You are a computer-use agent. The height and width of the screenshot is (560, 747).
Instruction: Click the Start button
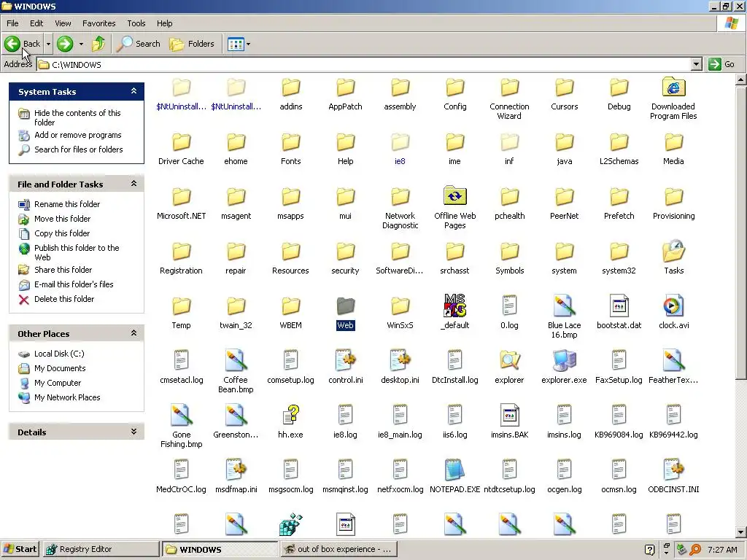20,549
